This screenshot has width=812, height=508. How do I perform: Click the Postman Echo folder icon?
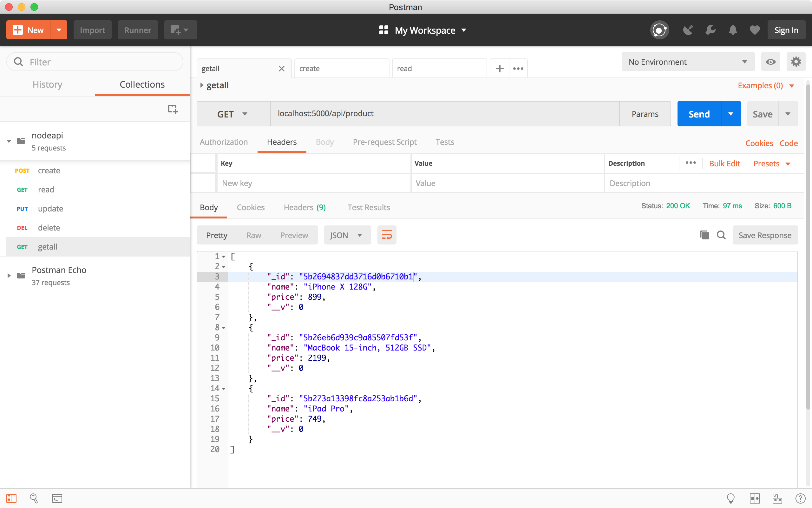pyautogui.click(x=21, y=276)
